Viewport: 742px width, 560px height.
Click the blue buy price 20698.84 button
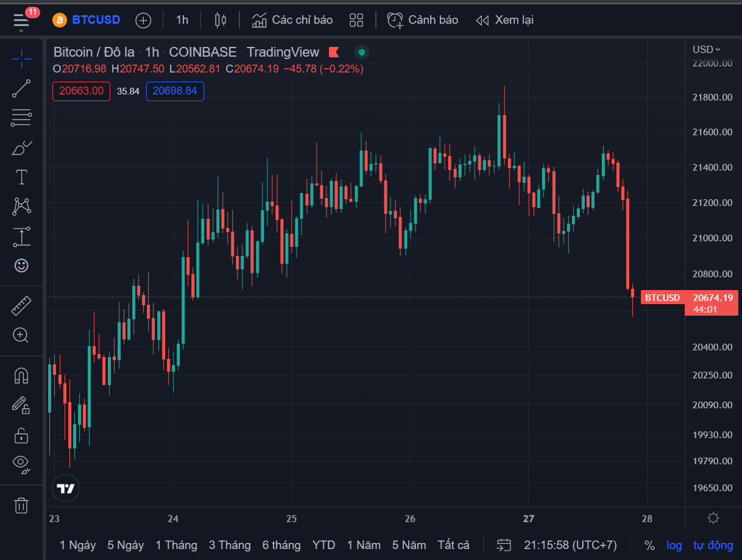175,91
